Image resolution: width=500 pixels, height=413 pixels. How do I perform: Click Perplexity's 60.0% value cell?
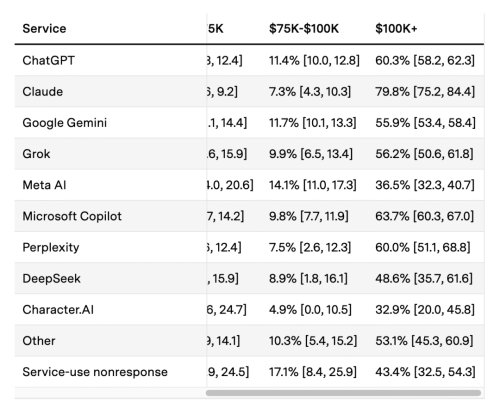pyautogui.click(x=423, y=247)
